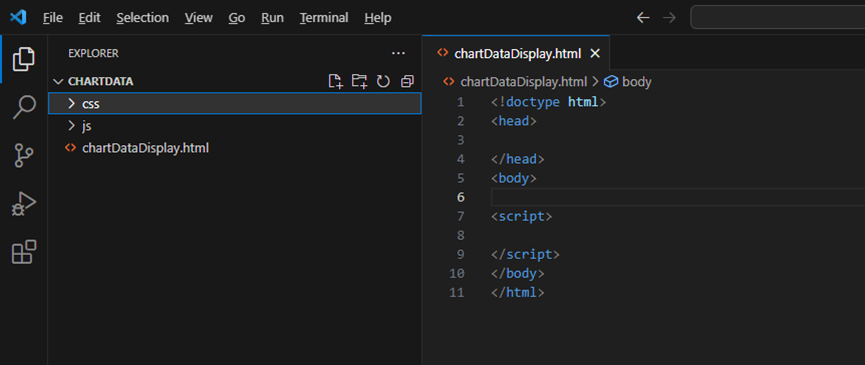Click the command center search box
Viewport: 865px width, 365px height.
778,18
